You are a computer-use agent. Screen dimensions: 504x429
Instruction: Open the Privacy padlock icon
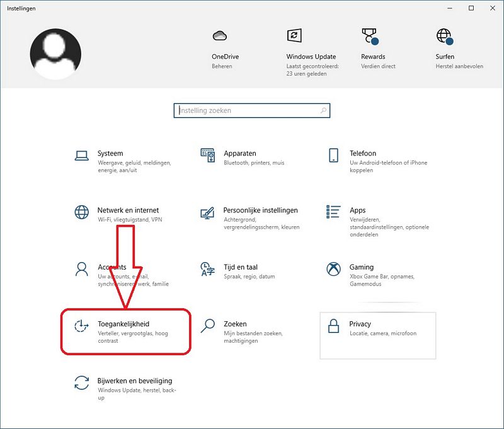(334, 326)
